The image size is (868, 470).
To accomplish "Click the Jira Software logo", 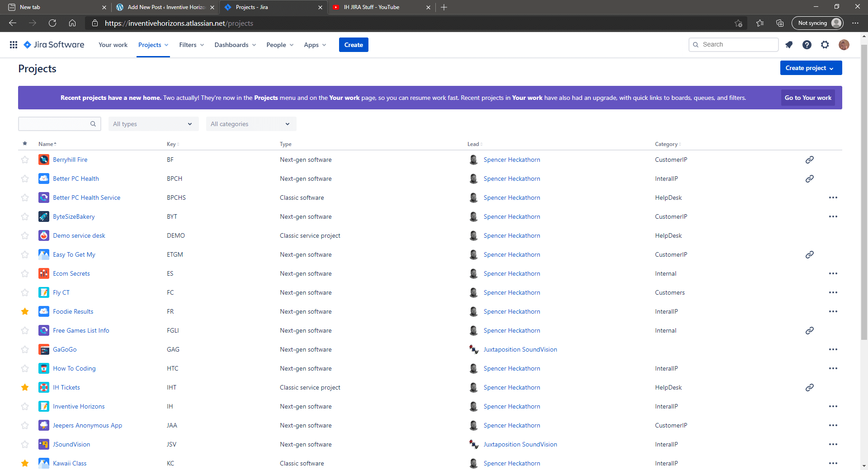I will pos(53,45).
